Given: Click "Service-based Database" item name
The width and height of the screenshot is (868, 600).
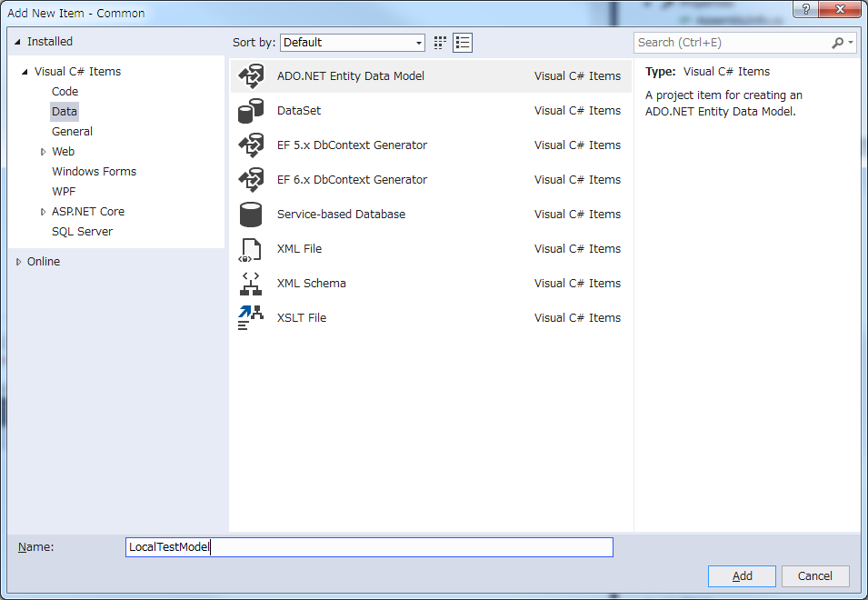Looking at the screenshot, I should tap(341, 215).
